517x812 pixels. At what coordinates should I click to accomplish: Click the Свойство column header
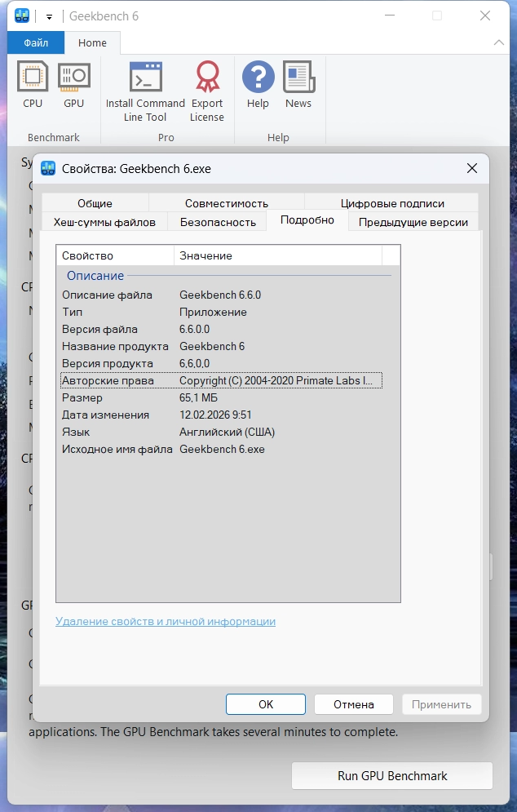115,255
